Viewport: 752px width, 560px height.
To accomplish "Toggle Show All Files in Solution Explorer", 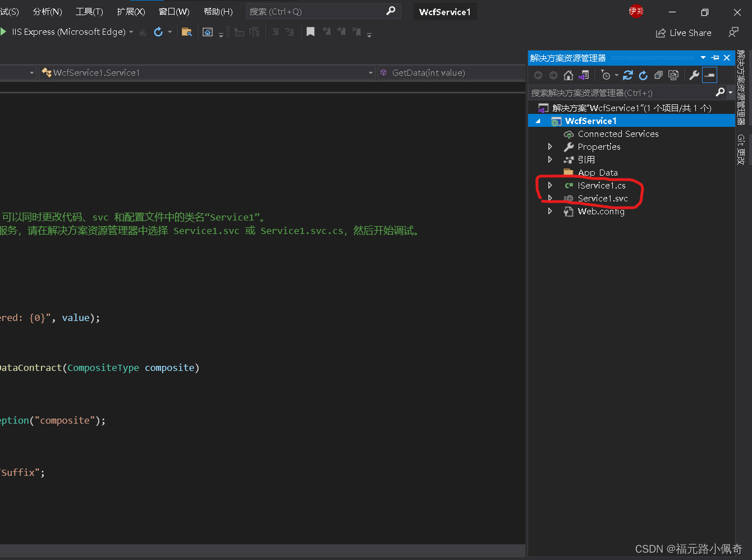I will click(x=673, y=75).
